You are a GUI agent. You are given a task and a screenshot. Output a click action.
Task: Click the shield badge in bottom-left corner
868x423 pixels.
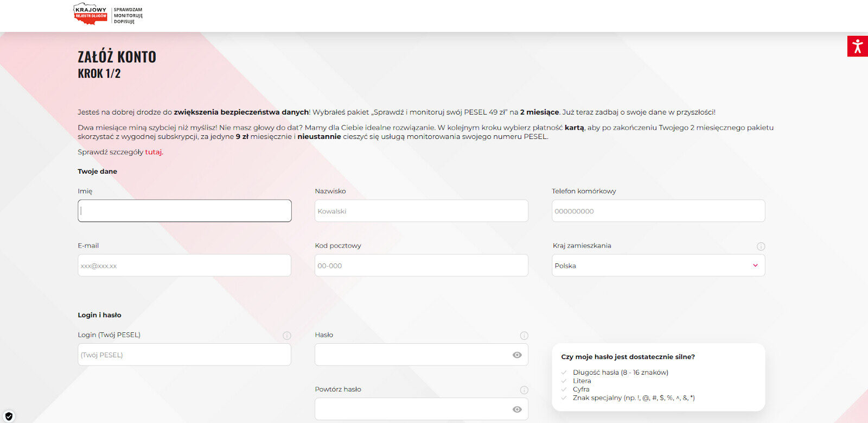pyautogui.click(x=9, y=416)
